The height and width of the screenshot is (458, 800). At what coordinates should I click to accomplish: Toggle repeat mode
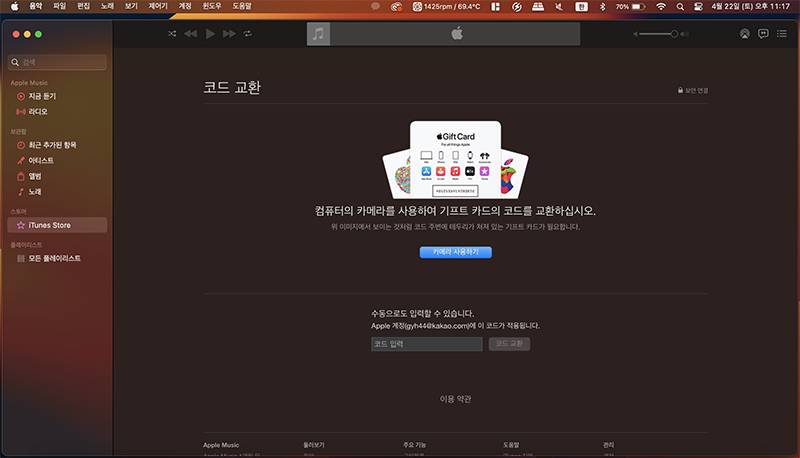[247, 34]
